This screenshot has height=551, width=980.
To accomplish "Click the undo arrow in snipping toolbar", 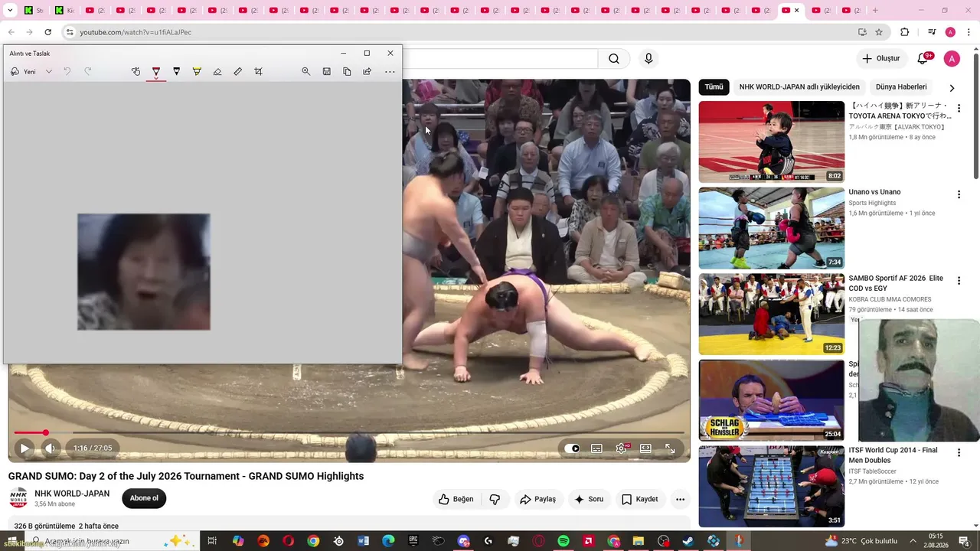I will coord(67,71).
